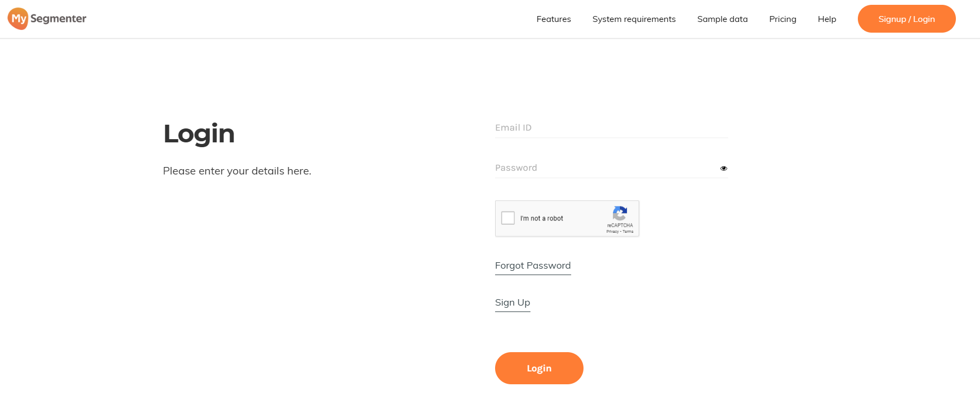Check the I'm not a robot checkbox
Screen dimensions: 980x403
point(508,218)
